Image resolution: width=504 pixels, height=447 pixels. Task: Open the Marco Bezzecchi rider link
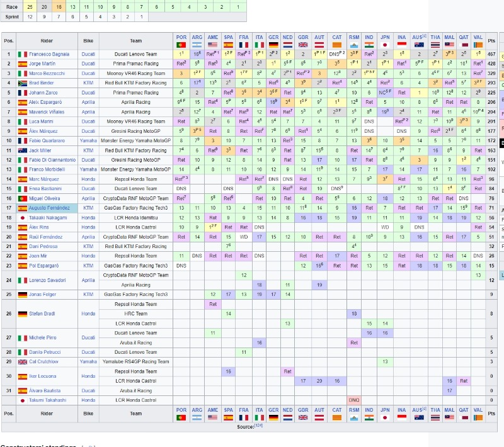47,74
